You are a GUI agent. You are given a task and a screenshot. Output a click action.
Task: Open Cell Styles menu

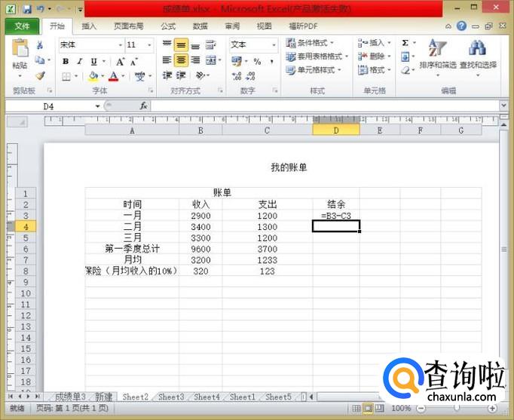pos(314,70)
